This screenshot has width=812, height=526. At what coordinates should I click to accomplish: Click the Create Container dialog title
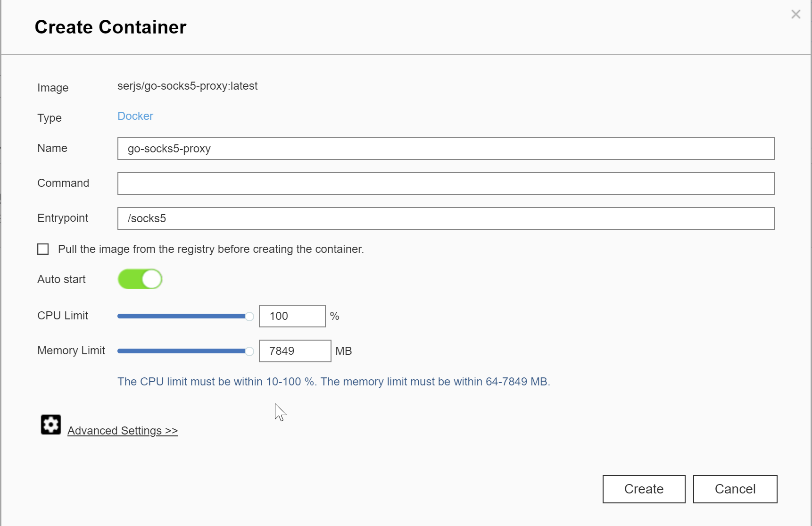[x=110, y=27]
